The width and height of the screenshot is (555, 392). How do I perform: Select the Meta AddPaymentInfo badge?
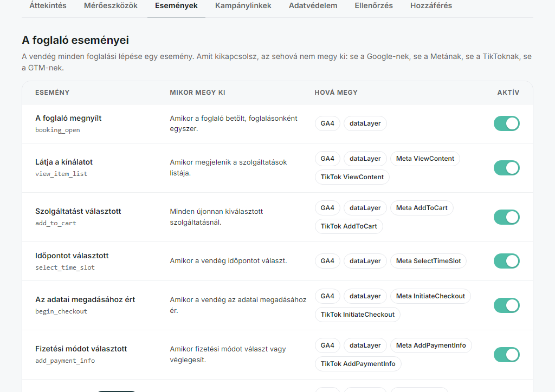click(431, 345)
